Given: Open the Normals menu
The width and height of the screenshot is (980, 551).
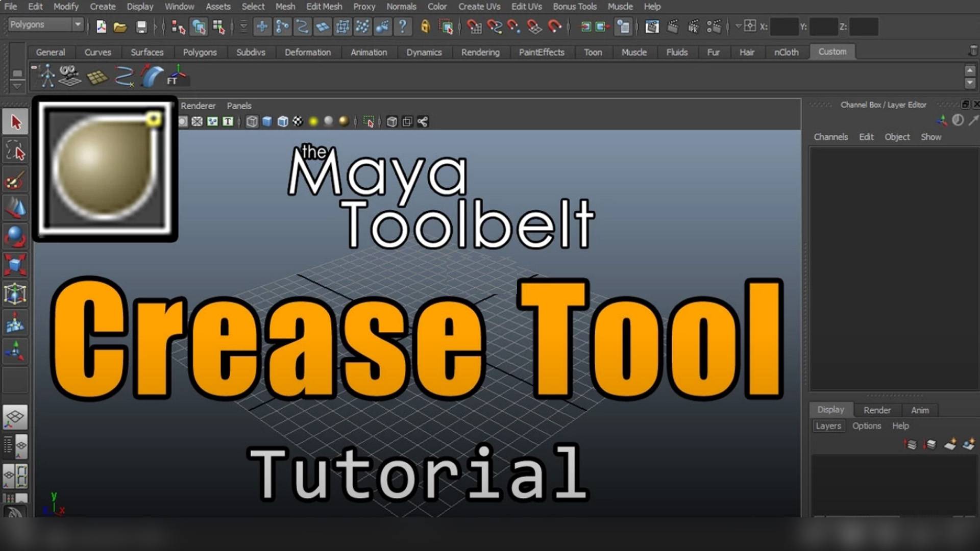Looking at the screenshot, I should point(401,7).
